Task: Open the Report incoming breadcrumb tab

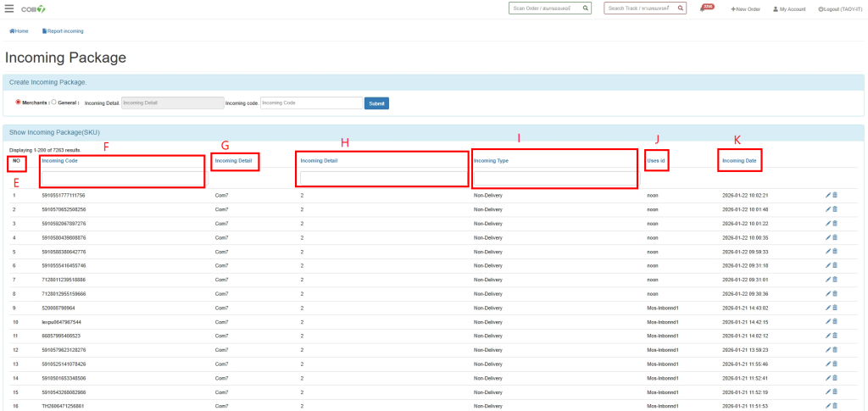Action: click(x=63, y=31)
